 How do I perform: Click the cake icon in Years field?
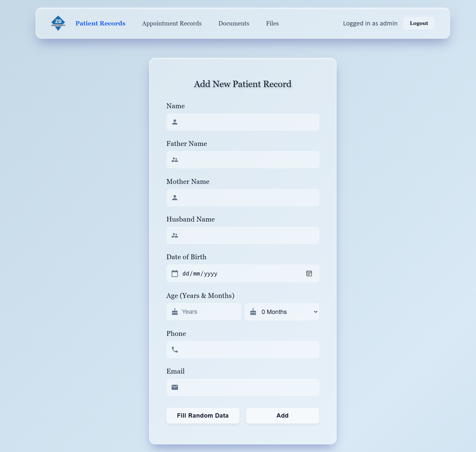tap(175, 312)
